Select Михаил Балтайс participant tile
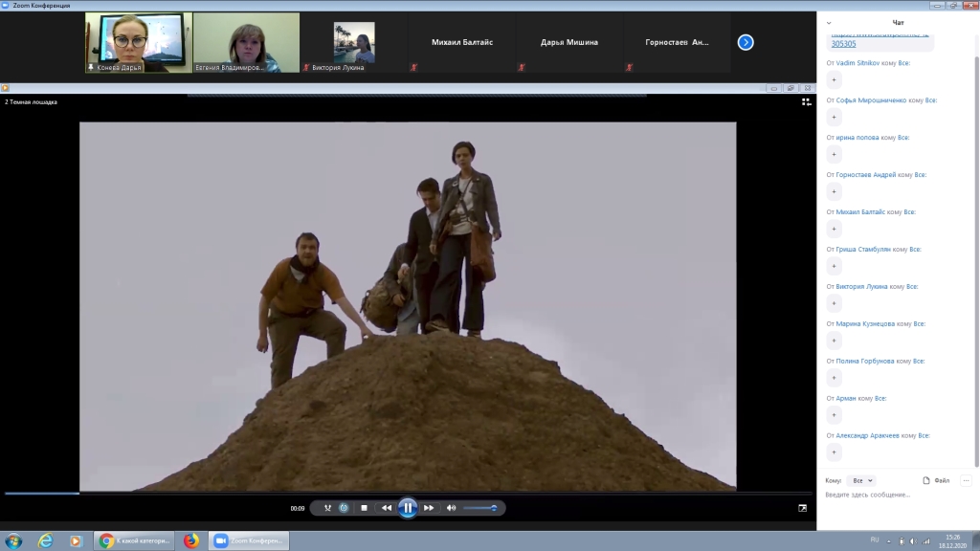 pyautogui.click(x=462, y=42)
